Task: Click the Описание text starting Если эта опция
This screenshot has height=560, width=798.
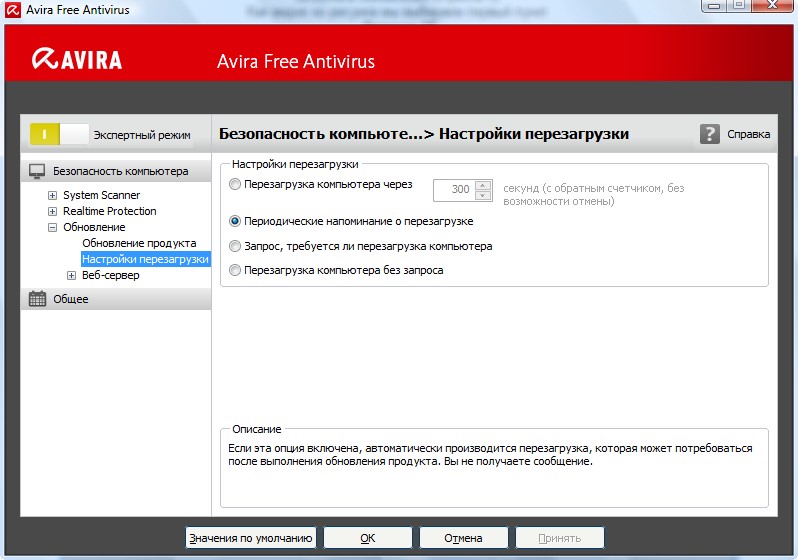Action: pyautogui.click(x=490, y=455)
